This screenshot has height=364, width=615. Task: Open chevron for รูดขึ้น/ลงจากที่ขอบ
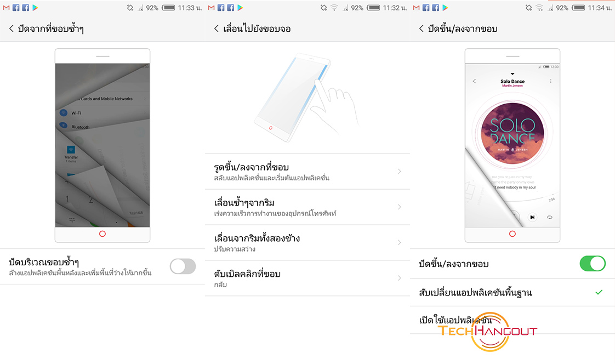pos(399,172)
